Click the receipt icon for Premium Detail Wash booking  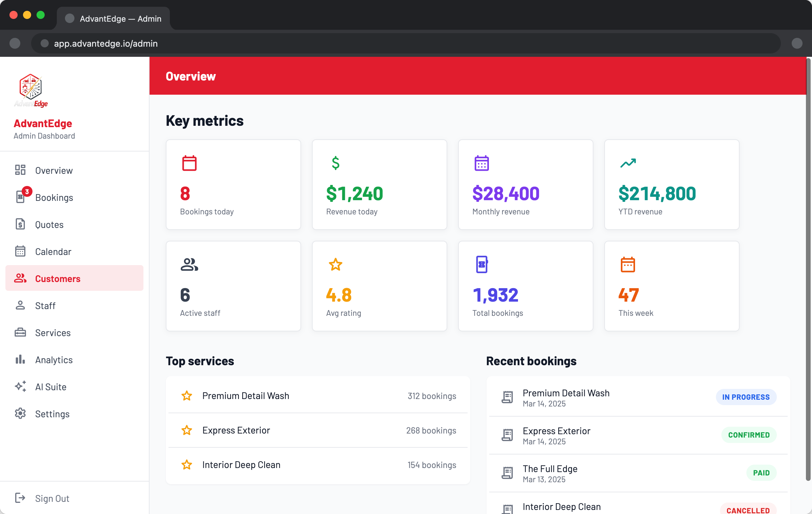507,397
